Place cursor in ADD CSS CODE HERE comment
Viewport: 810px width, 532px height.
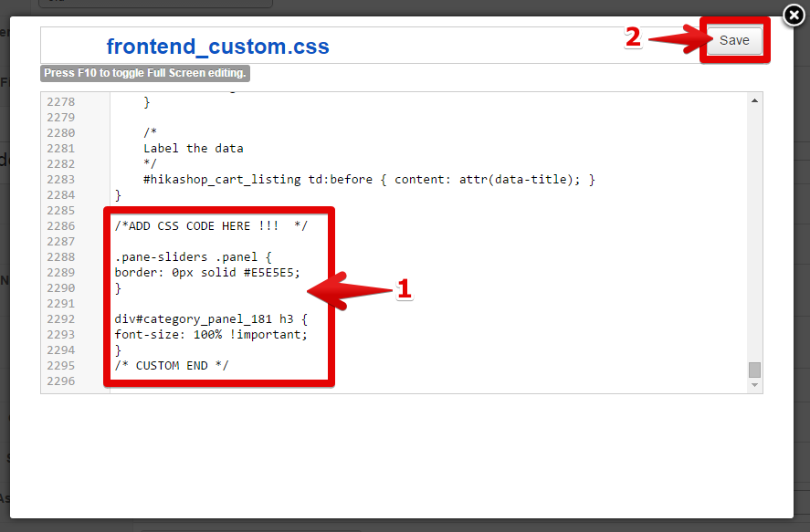tap(210, 225)
